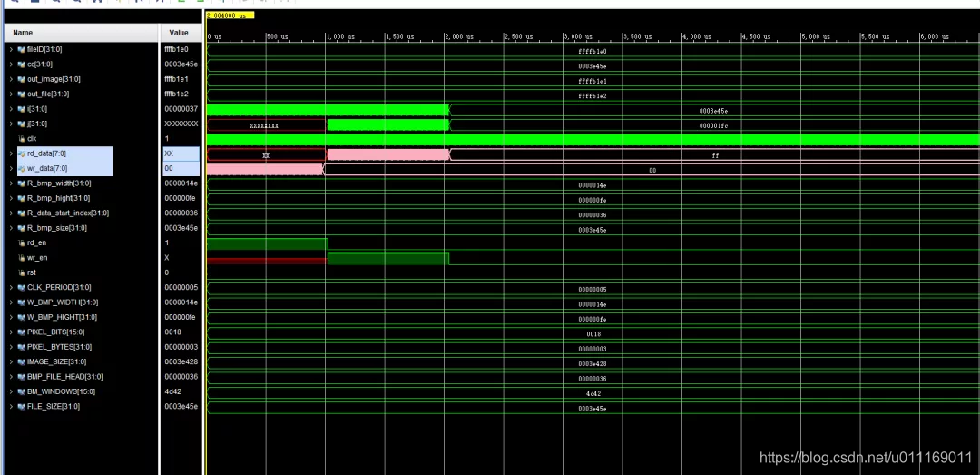This screenshot has width=980, height=475.
Task: Click the red wr_en undefined waveform segment
Action: [x=267, y=261]
